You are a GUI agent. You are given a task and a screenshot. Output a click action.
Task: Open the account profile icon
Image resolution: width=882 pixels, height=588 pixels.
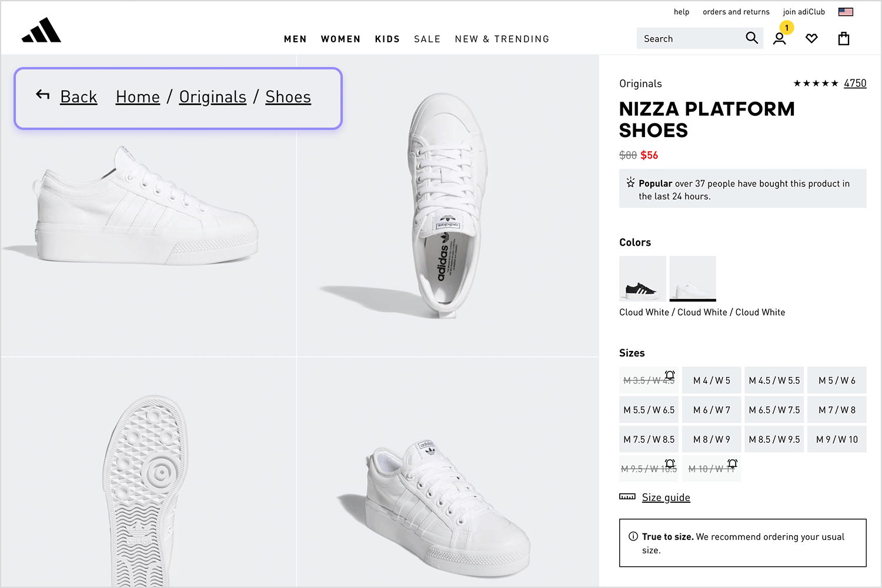pyautogui.click(x=780, y=39)
